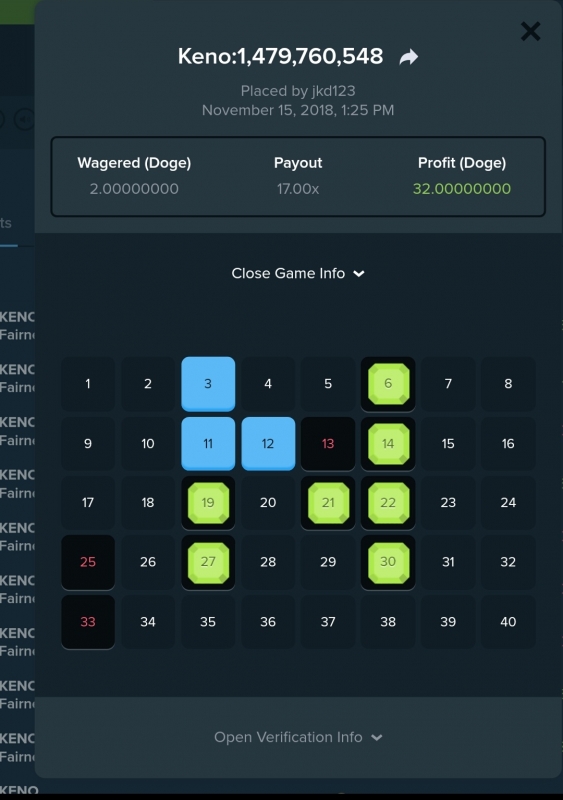
Task: Select the gem tile number 27
Action: tap(208, 562)
